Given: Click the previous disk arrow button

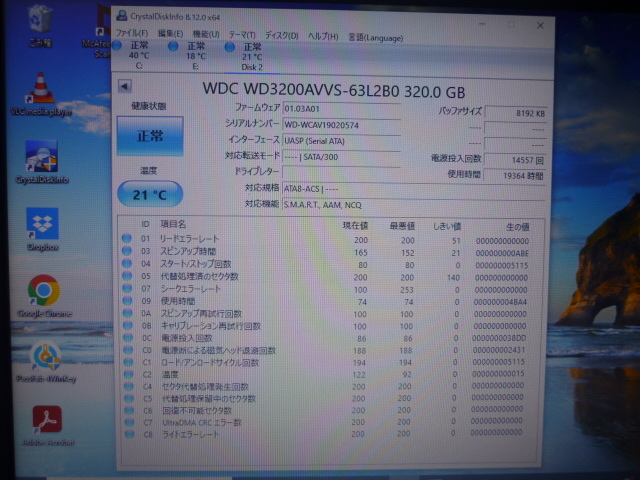Looking at the screenshot, I should click(x=124, y=86).
